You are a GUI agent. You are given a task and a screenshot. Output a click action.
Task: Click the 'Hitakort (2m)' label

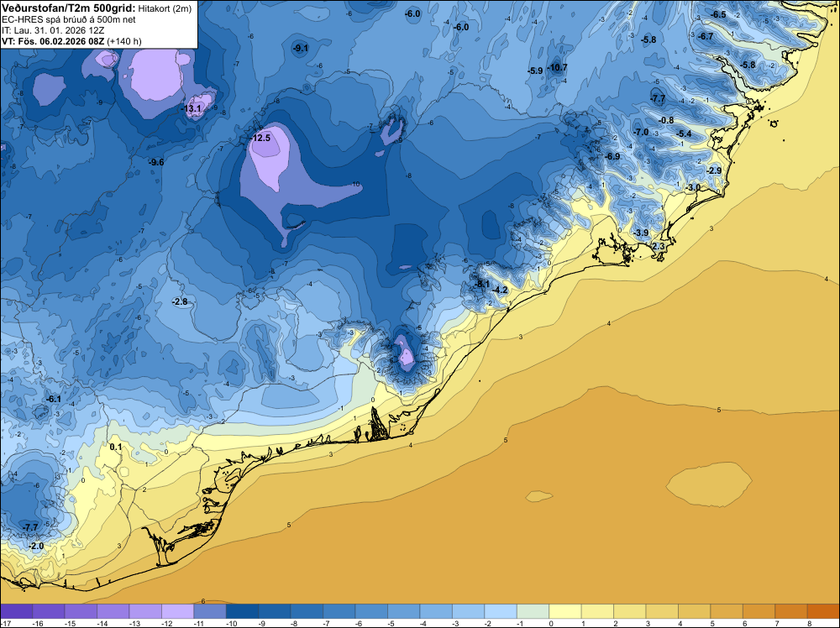coord(164,8)
